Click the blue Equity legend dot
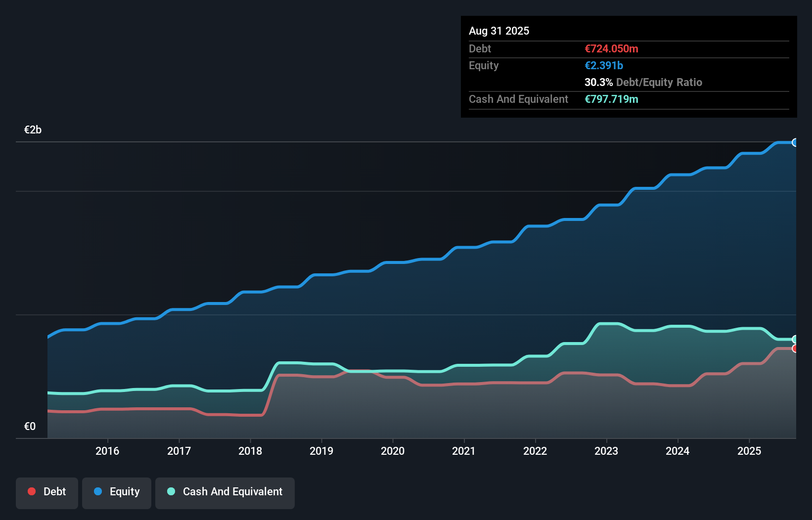This screenshot has width=812, height=520. 98,491
